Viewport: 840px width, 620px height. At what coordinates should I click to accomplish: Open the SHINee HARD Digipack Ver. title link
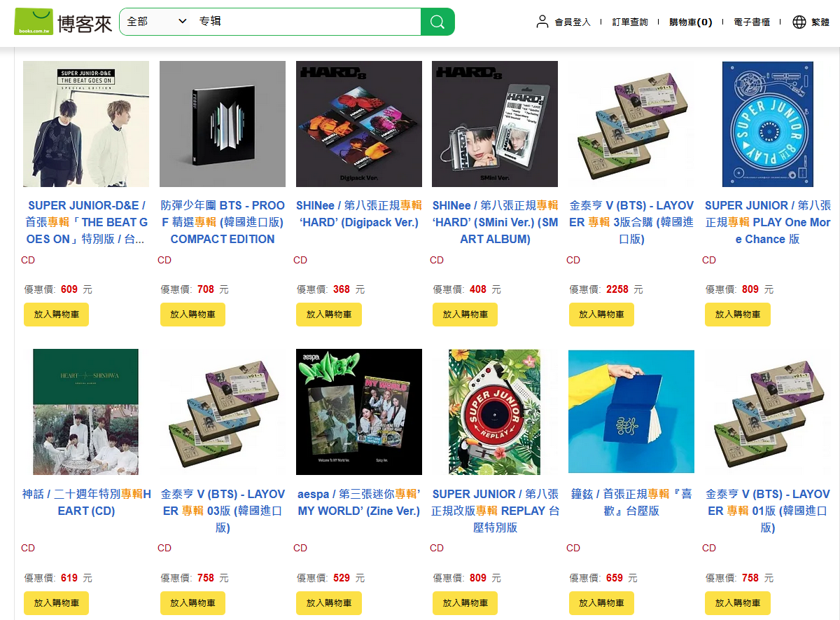point(359,214)
